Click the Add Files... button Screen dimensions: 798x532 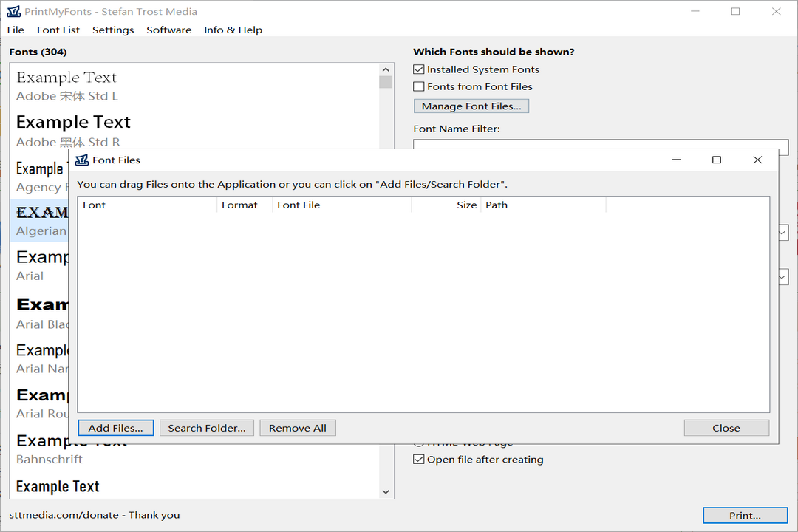(115, 428)
